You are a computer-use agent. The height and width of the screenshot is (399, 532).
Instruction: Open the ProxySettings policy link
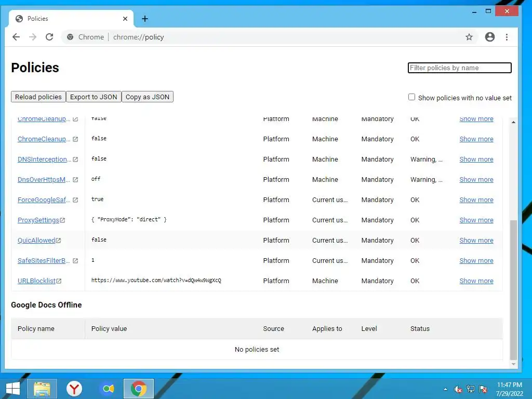click(x=38, y=220)
